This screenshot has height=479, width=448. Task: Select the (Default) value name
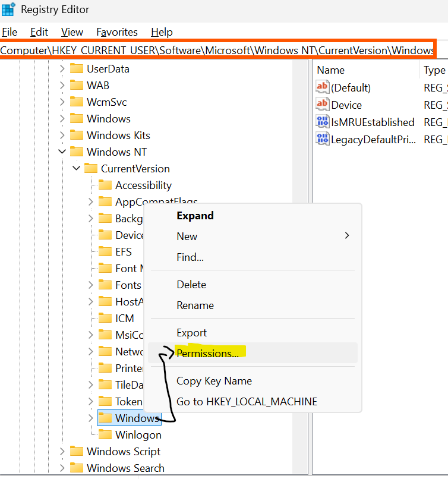351,88
